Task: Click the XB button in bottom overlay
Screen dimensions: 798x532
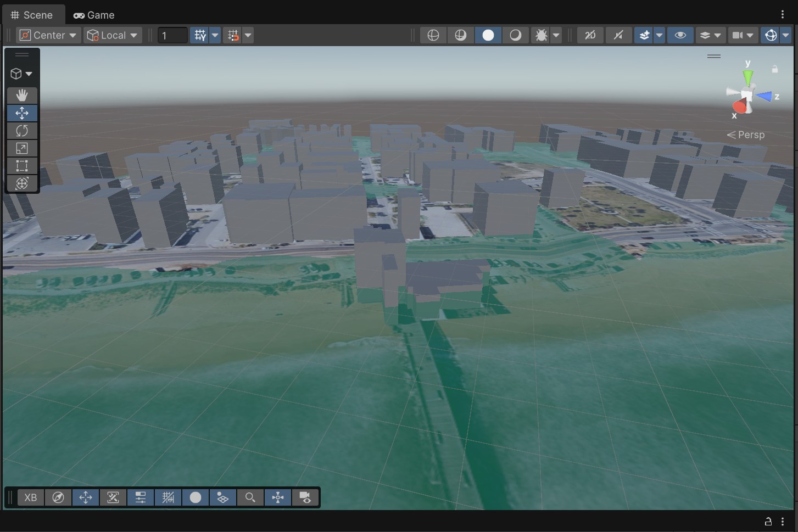Action: pos(31,497)
